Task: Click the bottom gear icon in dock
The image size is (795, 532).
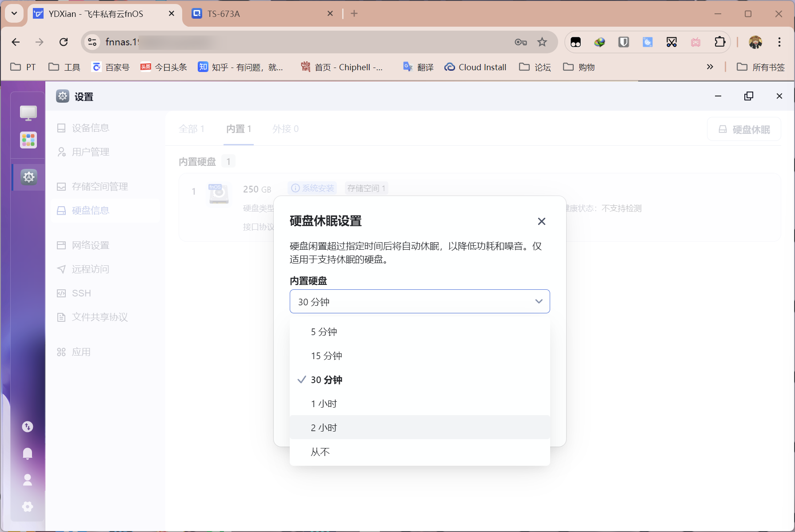Action: tap(28, 507)
